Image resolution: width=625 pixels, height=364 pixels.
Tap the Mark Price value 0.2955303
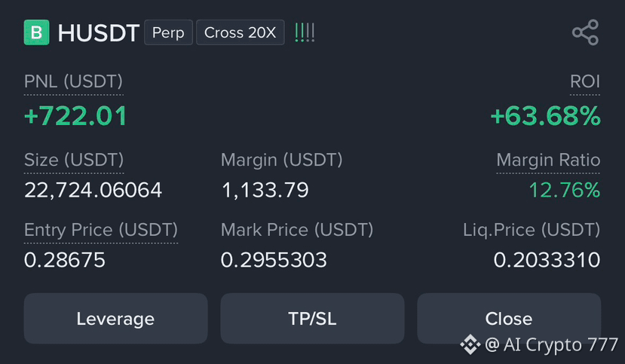click(274, 260)
